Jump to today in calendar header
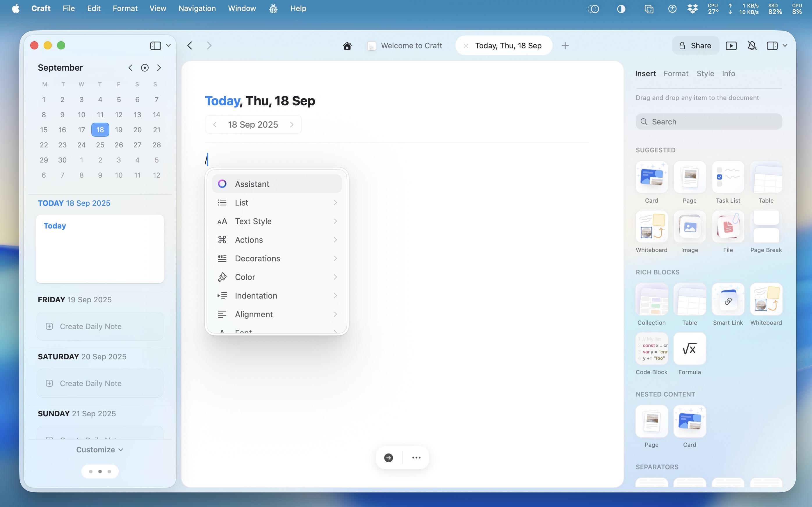The height and width of the screenshot is (507, 812). coord(145,68)
